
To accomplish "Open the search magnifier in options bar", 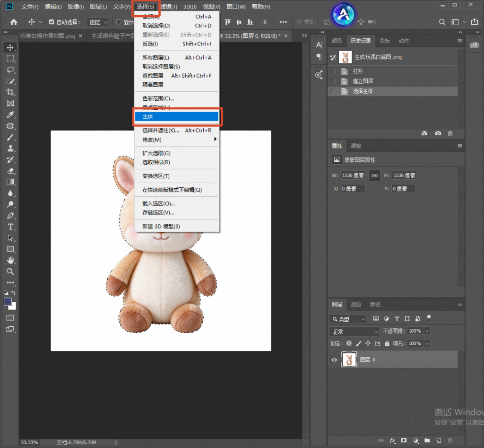I will [x=442, y=22].
